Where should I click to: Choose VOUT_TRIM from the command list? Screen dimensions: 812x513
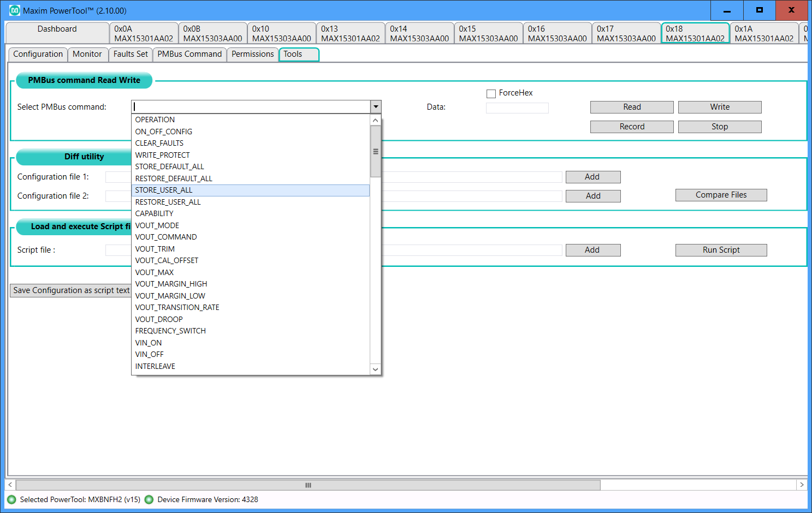(x=251, y=249)
